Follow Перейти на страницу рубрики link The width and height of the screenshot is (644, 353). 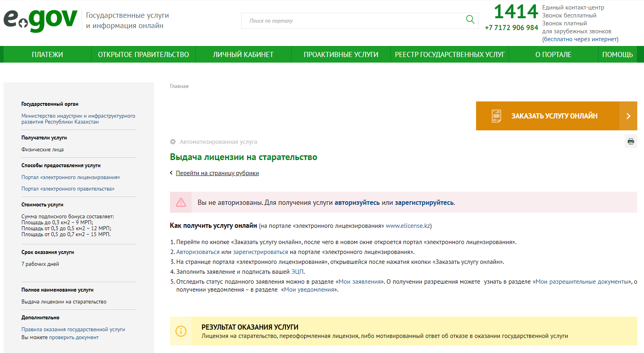(217, 173)
